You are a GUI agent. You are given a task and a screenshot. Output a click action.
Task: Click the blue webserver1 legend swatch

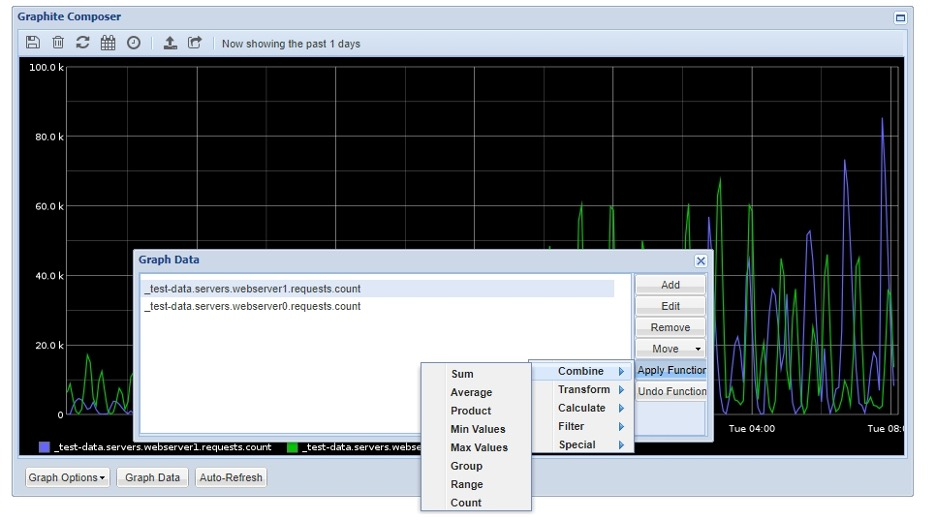coord(45,448)
